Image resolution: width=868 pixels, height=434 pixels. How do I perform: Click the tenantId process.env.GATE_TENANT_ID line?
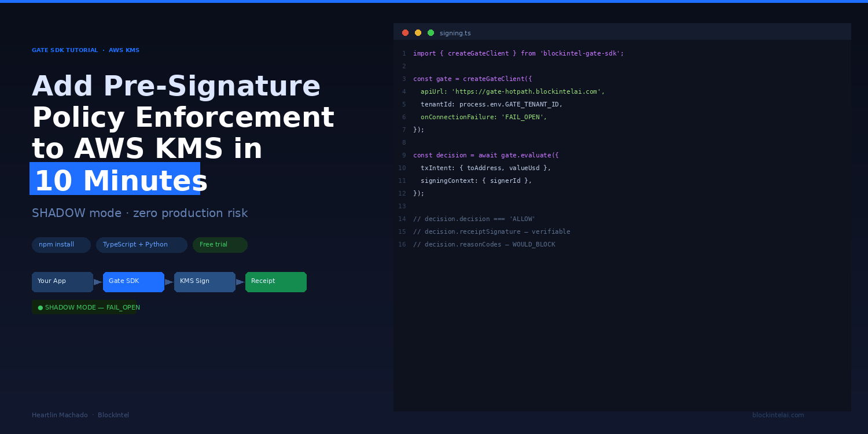pos(491,105)
